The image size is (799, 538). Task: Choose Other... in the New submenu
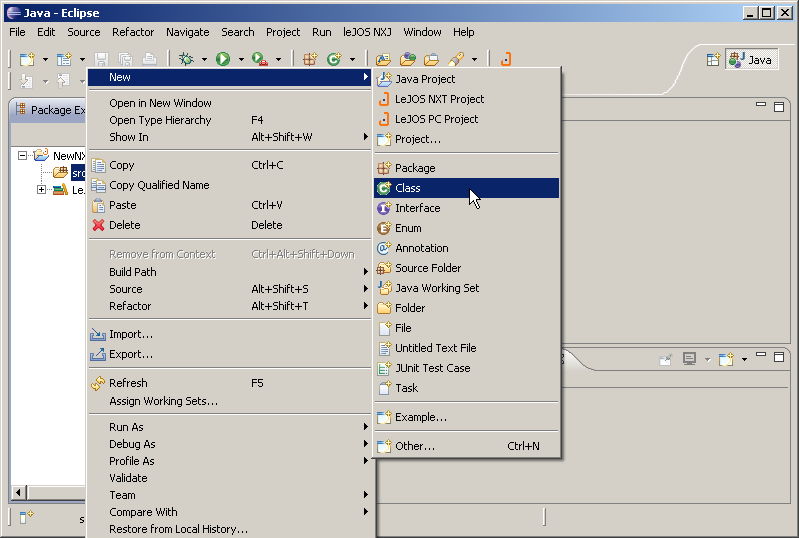coord(467,446)
